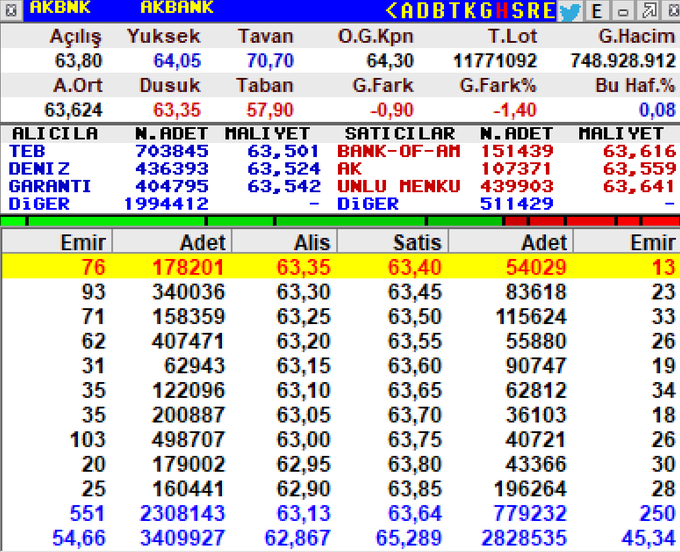Screen dimensions: 680x552
Task: Click the Tavan value 70,70
Action: (270, 61)
